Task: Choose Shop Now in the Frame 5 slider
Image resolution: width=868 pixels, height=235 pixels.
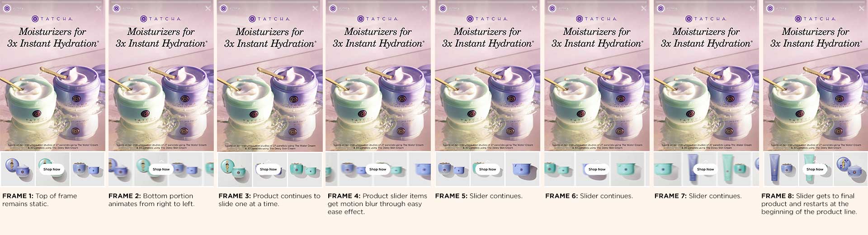Action: [488, 169]
